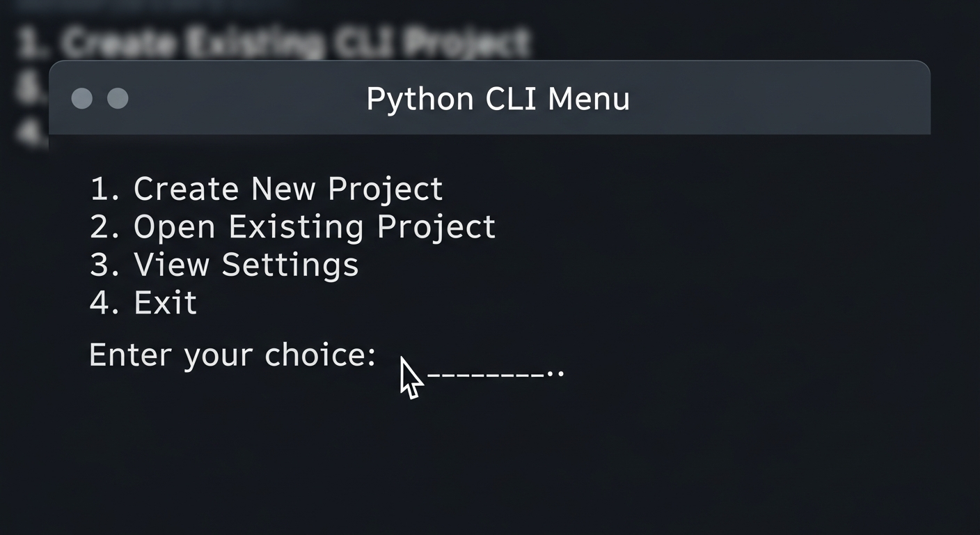This screenshot has width=980, height=535.
Task: Click empty title bar right of the title
Action: (780, 98)
